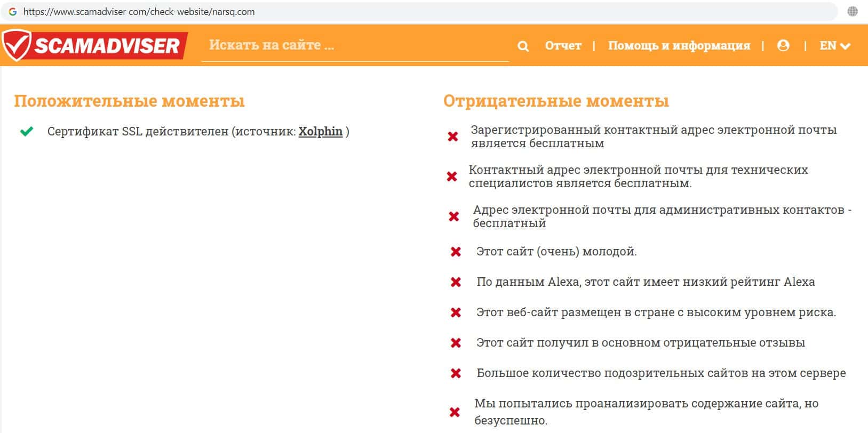The height and width of the screenshot is (433, 868).
Task: Select 'Отрицательные моменты' heading
Action: [556, 101]
